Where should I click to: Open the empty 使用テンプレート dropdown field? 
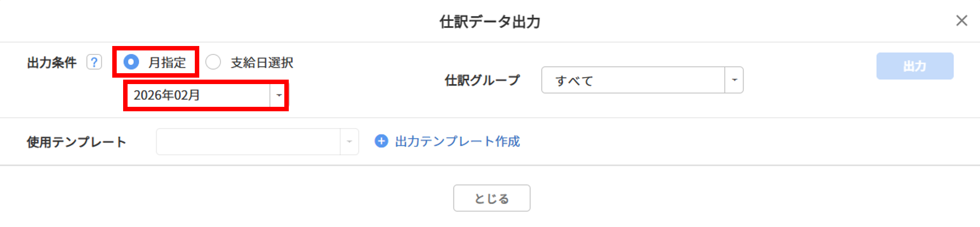[248, 142]
